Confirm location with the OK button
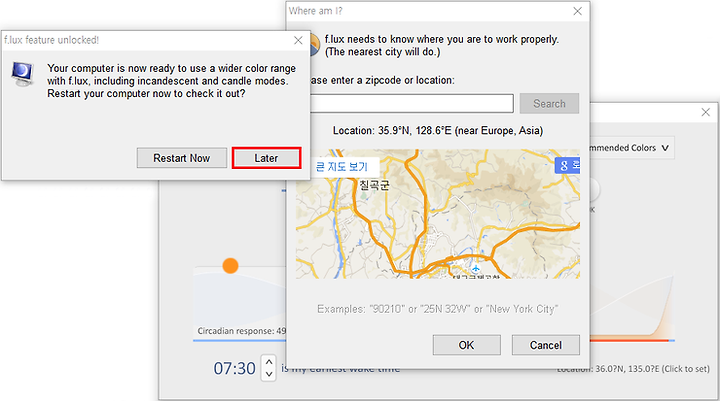 (x=467, y=345)
